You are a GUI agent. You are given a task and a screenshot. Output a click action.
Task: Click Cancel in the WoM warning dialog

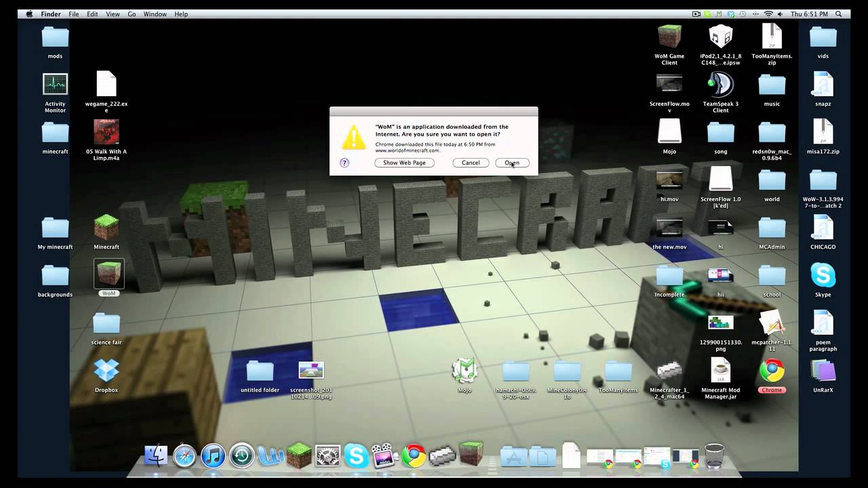[471, 163]
